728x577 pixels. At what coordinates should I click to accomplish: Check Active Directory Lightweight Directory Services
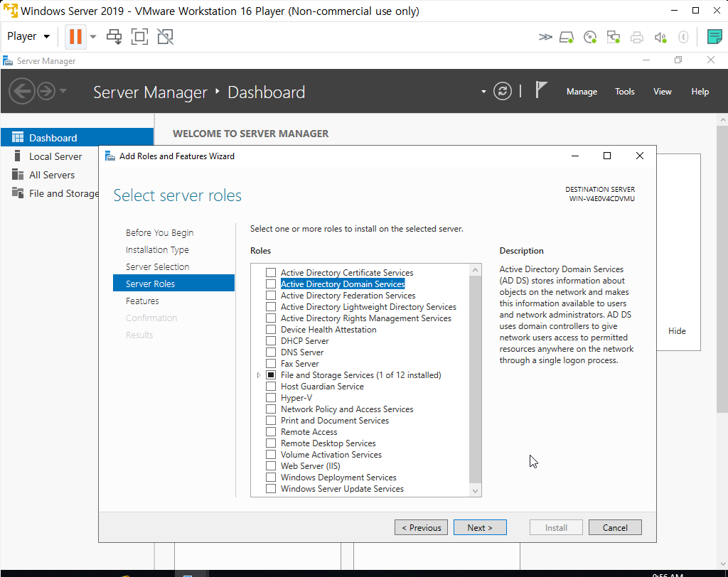271,306
